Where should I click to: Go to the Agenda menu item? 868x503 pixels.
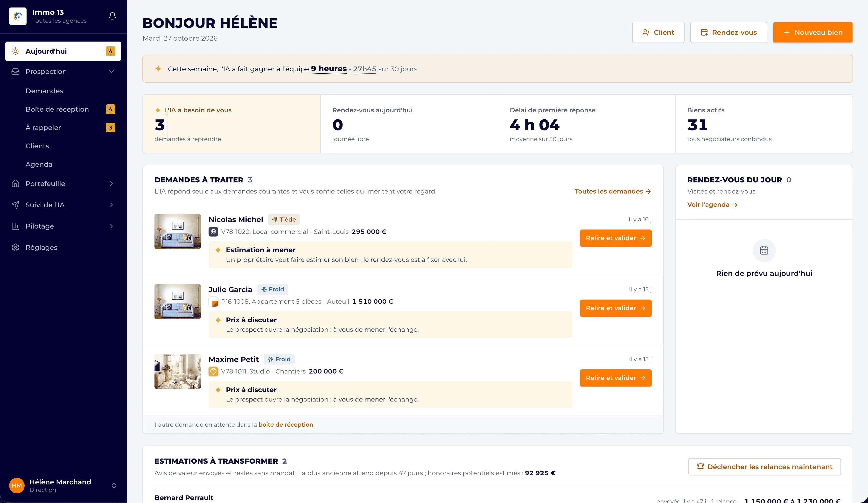(63, 165)
